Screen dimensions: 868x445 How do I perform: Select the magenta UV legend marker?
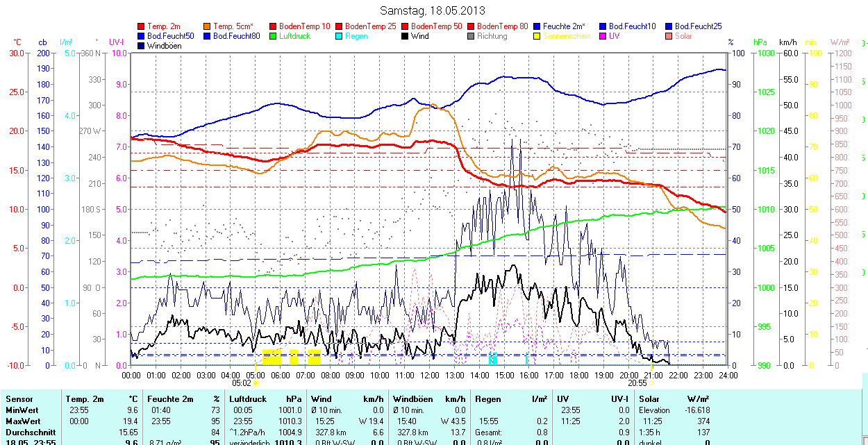[603, 36]
